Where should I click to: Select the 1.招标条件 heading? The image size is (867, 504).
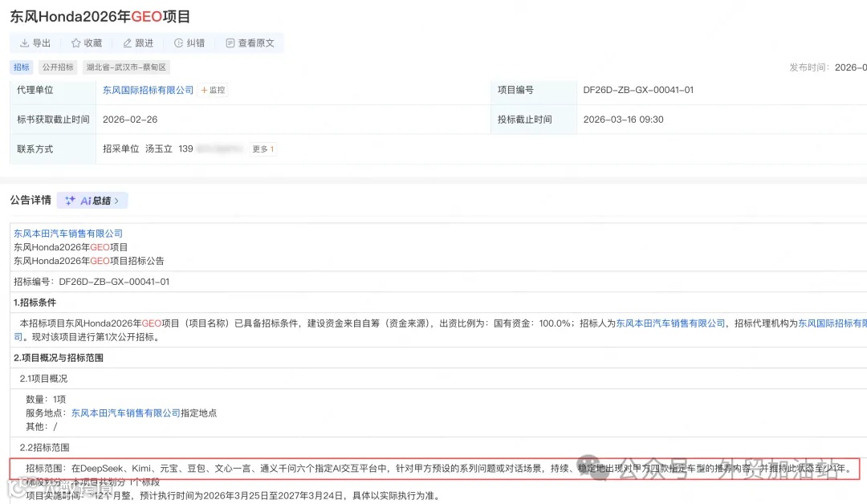(x=35, y=303)
